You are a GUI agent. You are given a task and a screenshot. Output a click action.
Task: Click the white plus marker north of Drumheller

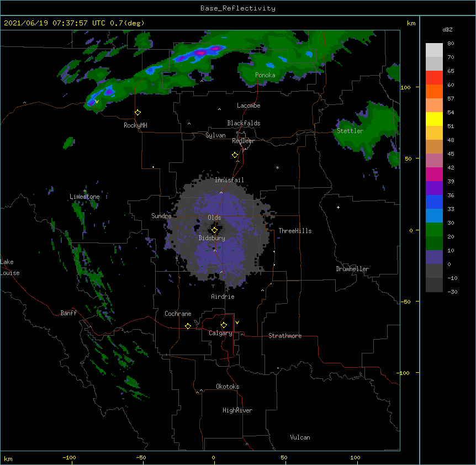tap(338, 207)
